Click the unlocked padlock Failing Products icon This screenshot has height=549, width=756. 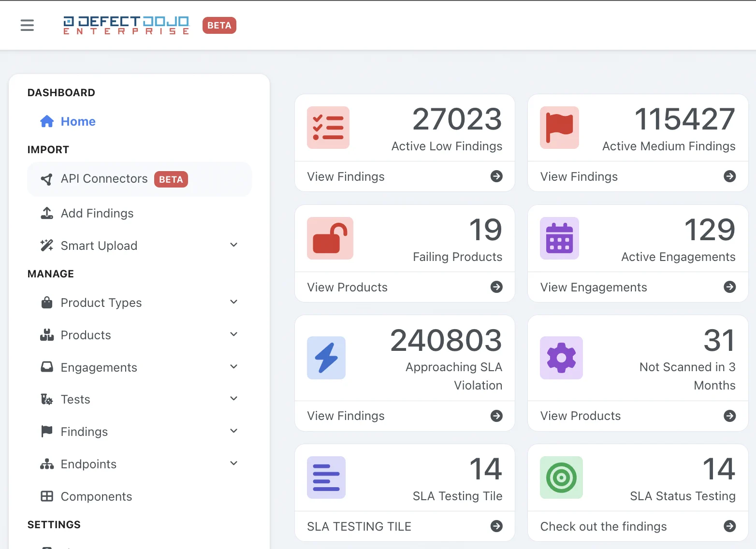click(330, 238)
